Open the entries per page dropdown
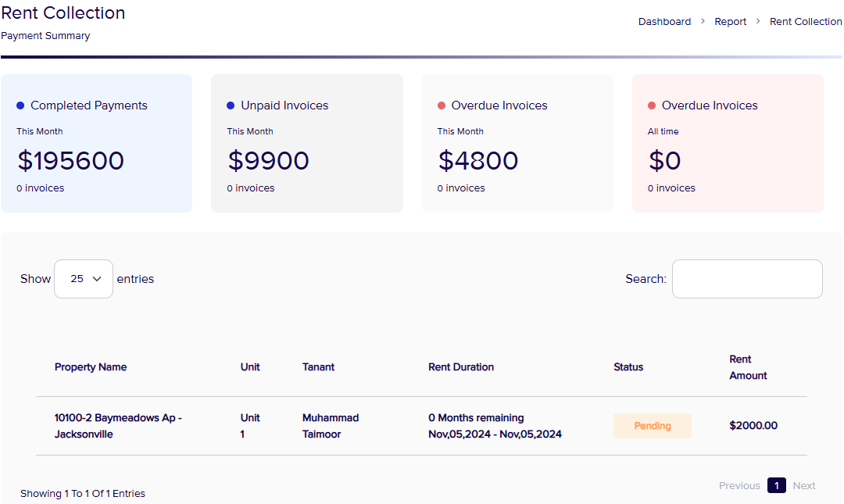 tap(84, 279)
